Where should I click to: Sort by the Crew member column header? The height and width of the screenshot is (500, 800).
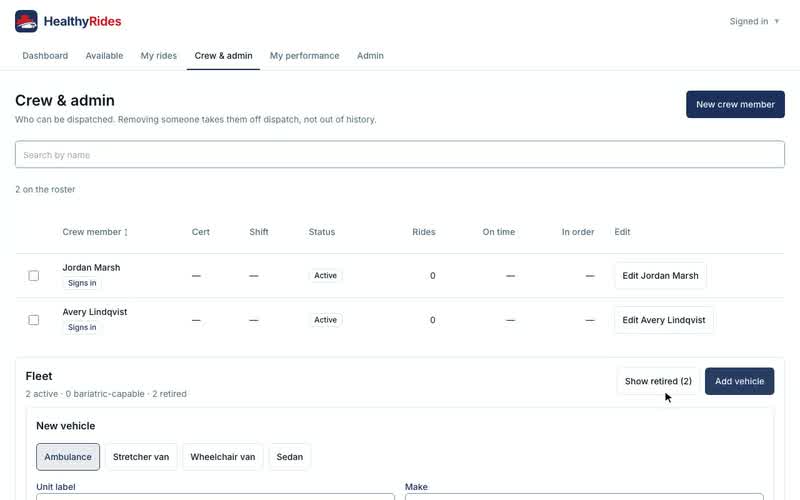[x=95, y=232]
